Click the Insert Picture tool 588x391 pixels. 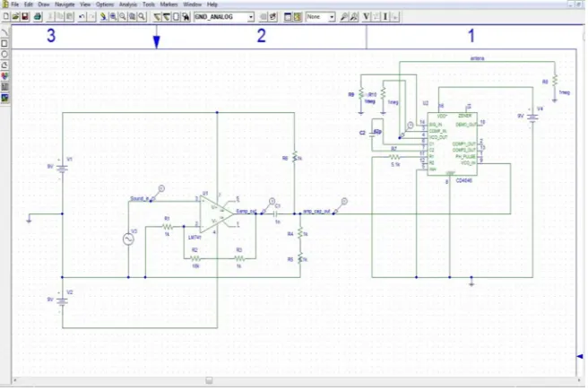click(x=4, y=98)
